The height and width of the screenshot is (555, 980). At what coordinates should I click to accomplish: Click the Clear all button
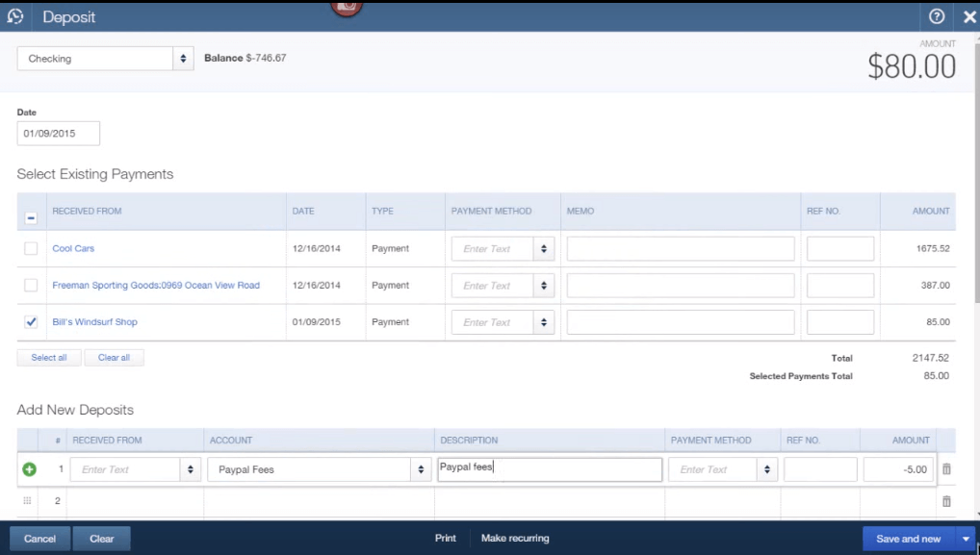click(x=114, y=358)
